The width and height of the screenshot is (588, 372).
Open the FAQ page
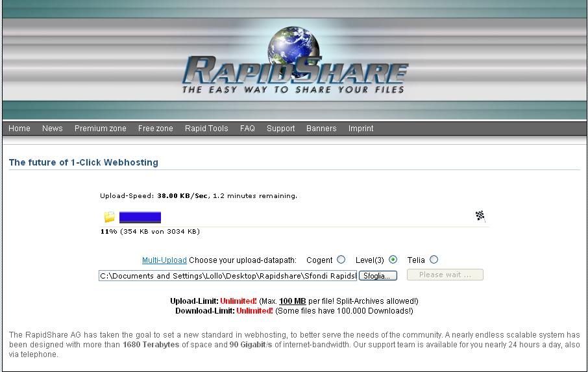click(x=247, y=129)
